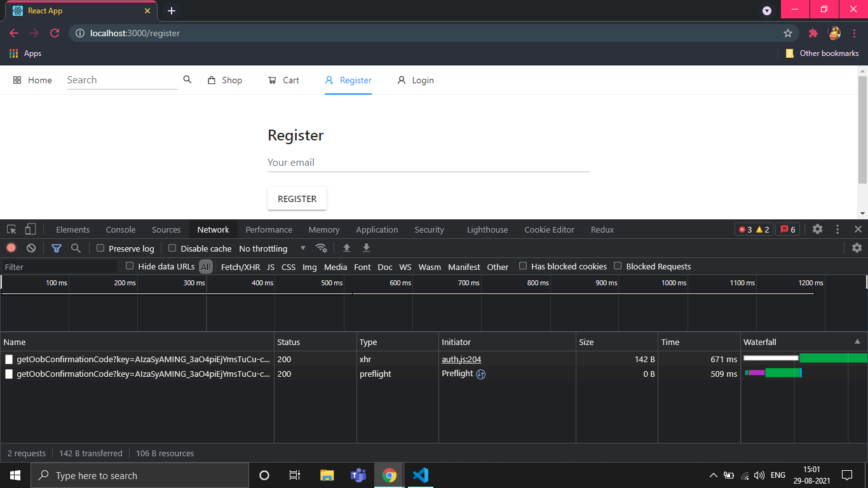Open the auth.js:204 initiator link
This screenshot has width=868, height=488.
point(461,359)
